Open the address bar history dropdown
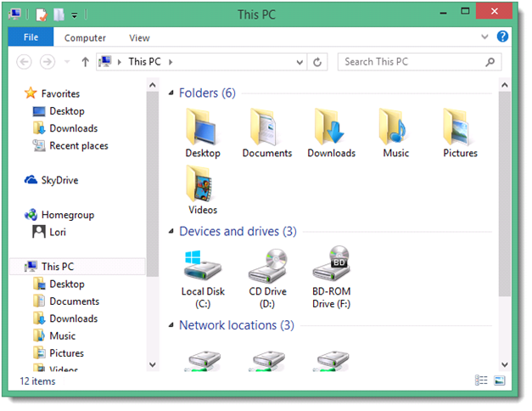The image size is (532, 411). tap(300, 62)
